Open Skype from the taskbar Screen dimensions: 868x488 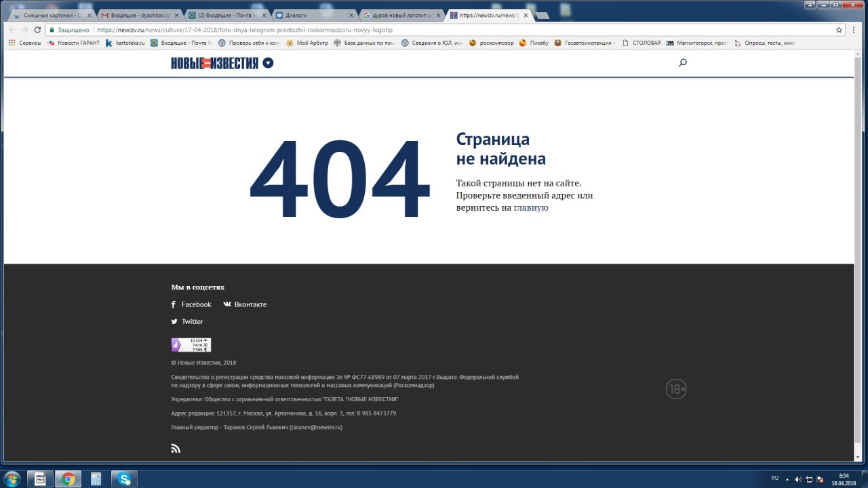pos(124,479)
